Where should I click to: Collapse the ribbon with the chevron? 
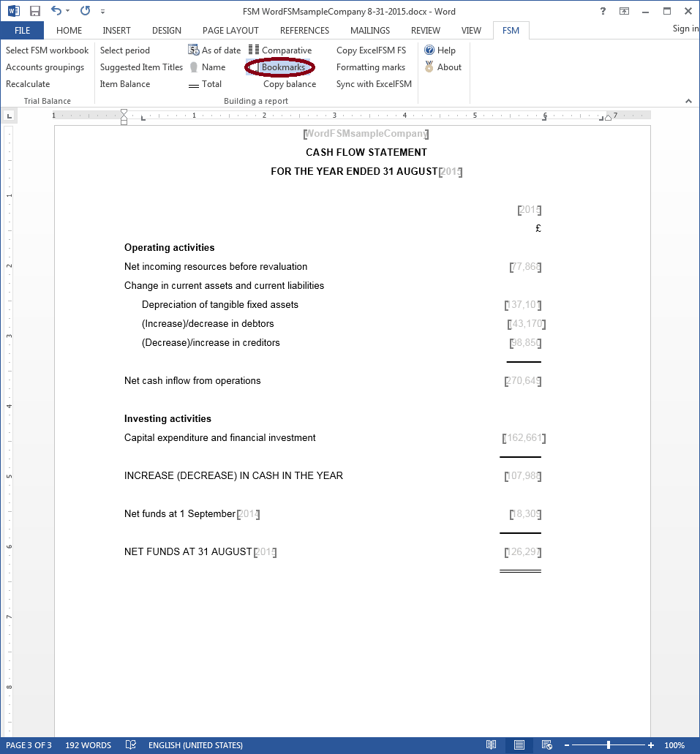(x=688, y=101)
